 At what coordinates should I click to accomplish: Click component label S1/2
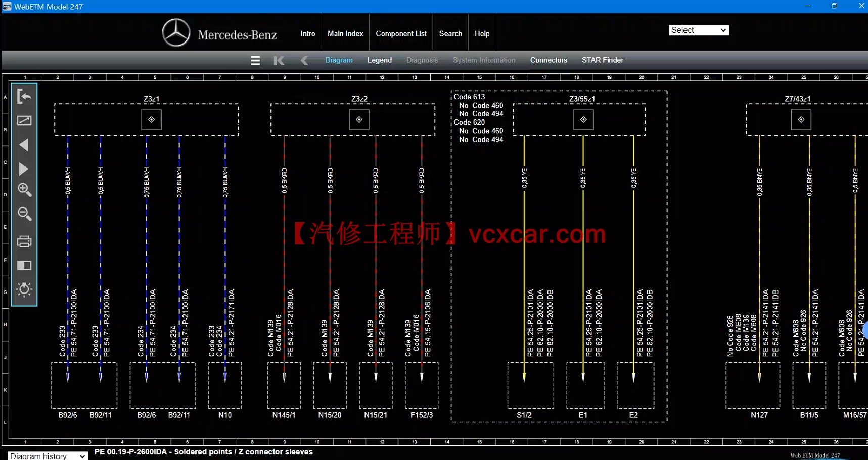(x=524, y=415)
